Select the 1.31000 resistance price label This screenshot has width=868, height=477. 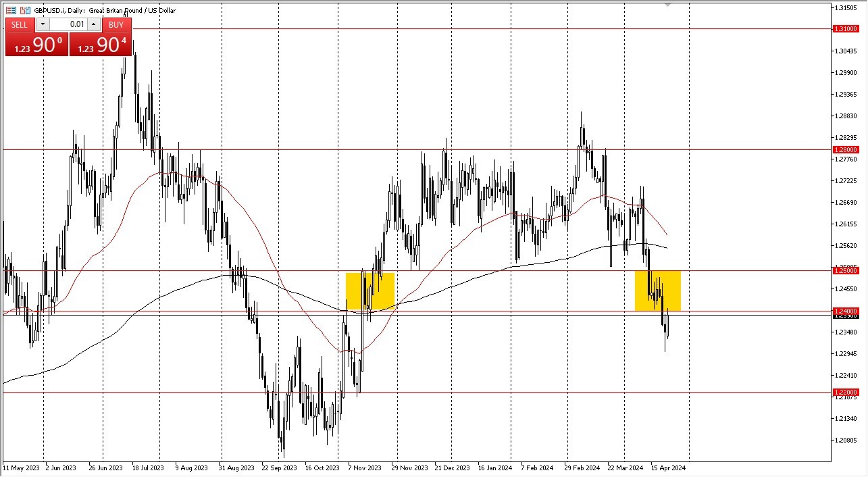pyautogui.click(x=846, y=30)
